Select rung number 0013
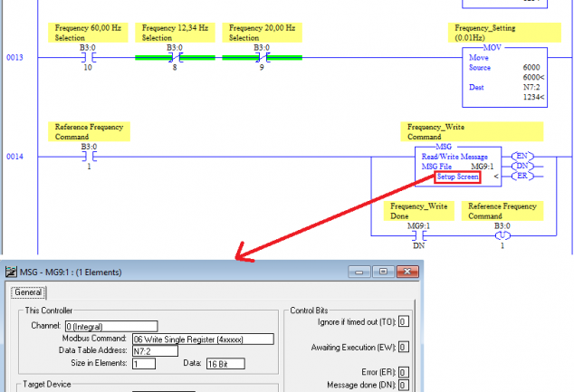 click(14, 57)
